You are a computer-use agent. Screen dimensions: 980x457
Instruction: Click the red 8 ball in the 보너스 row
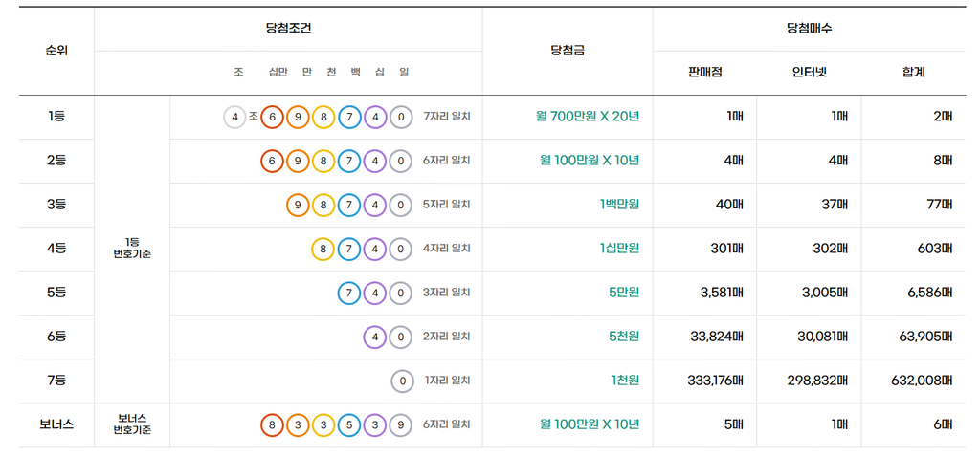coord(272,425)
